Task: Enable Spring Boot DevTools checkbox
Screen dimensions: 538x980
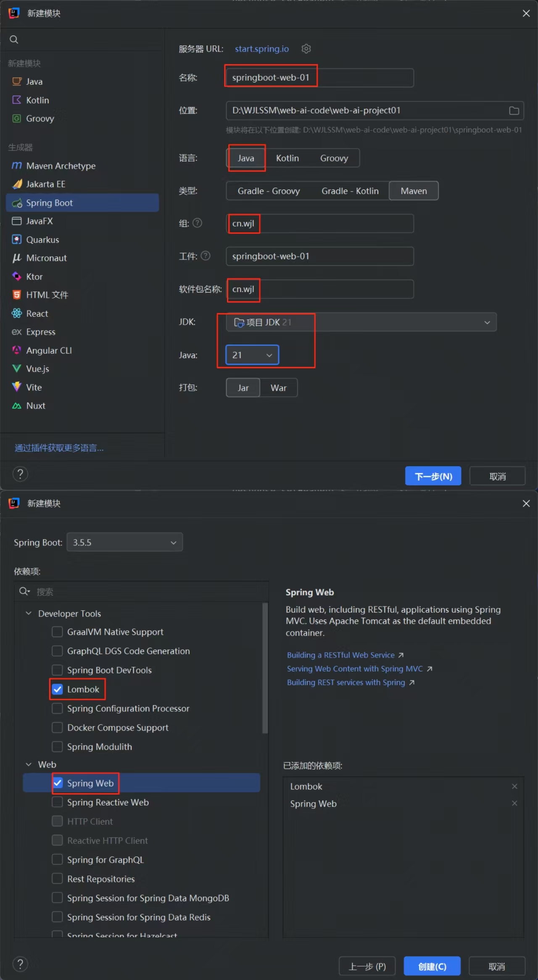Action: [57, 670]
